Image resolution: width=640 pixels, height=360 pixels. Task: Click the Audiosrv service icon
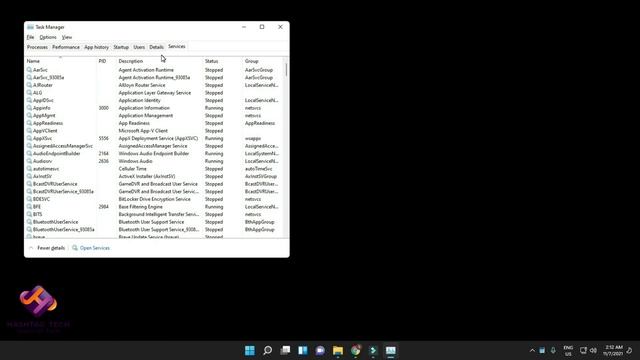click(29, 161)
